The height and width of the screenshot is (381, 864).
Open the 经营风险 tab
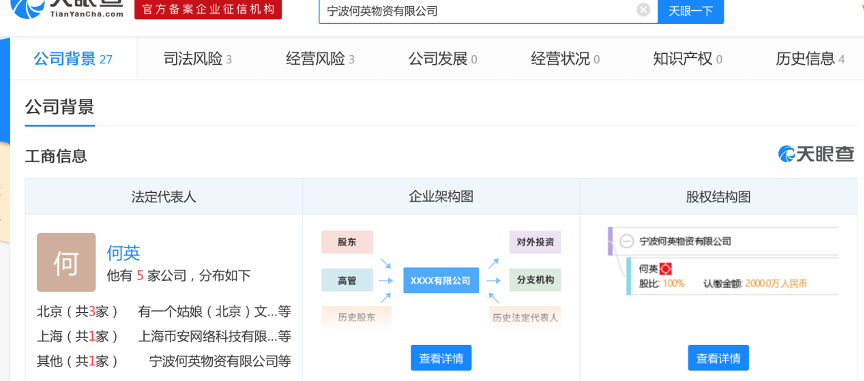point(320,58)
